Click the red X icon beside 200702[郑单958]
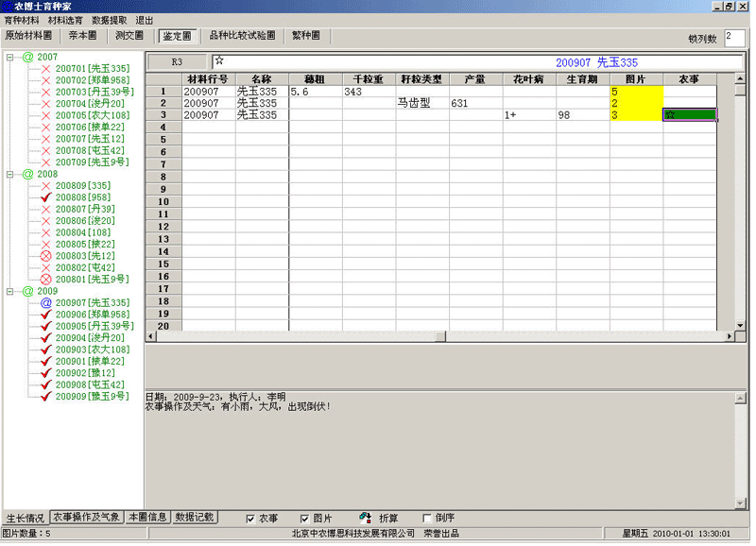This screenshot has height=546, width=756. [45, 80]
